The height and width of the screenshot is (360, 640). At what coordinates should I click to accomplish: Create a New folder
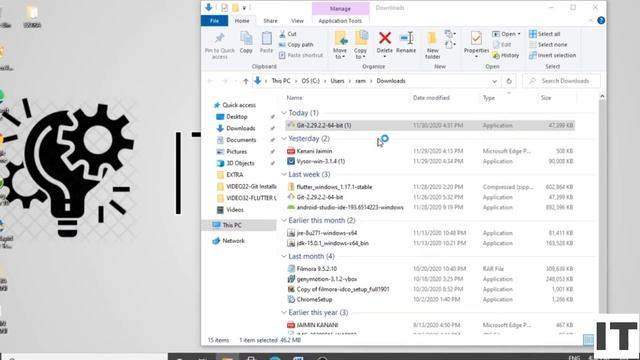(432, 45)
